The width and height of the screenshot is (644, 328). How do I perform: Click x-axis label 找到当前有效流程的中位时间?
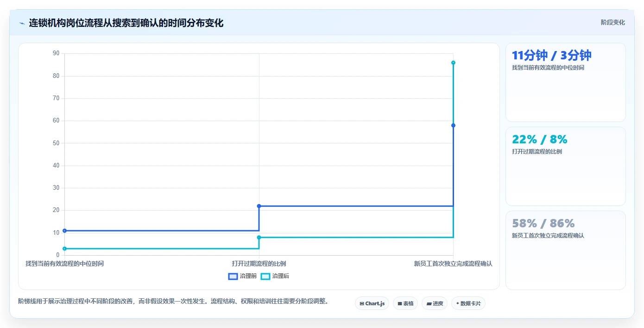[64, 264]
